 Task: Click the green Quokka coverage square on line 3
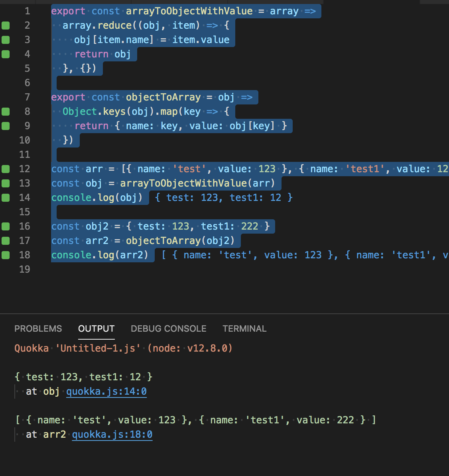point(6,39)
